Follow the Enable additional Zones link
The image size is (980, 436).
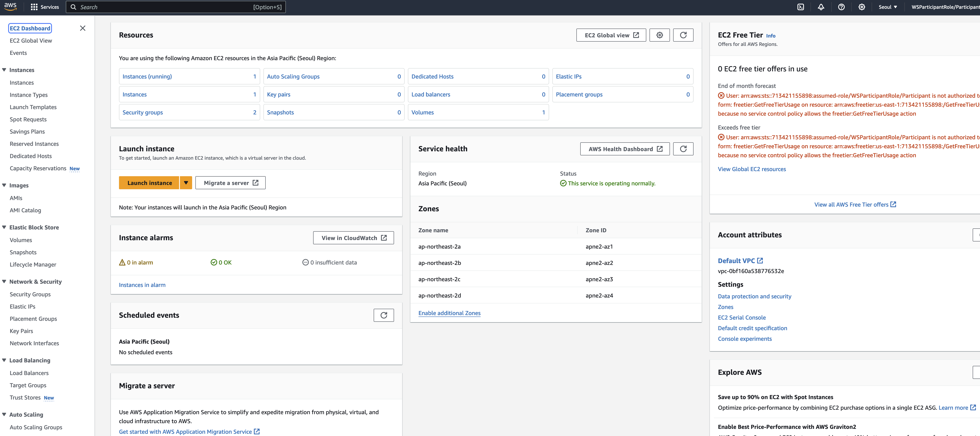click(x=449, y=313)
